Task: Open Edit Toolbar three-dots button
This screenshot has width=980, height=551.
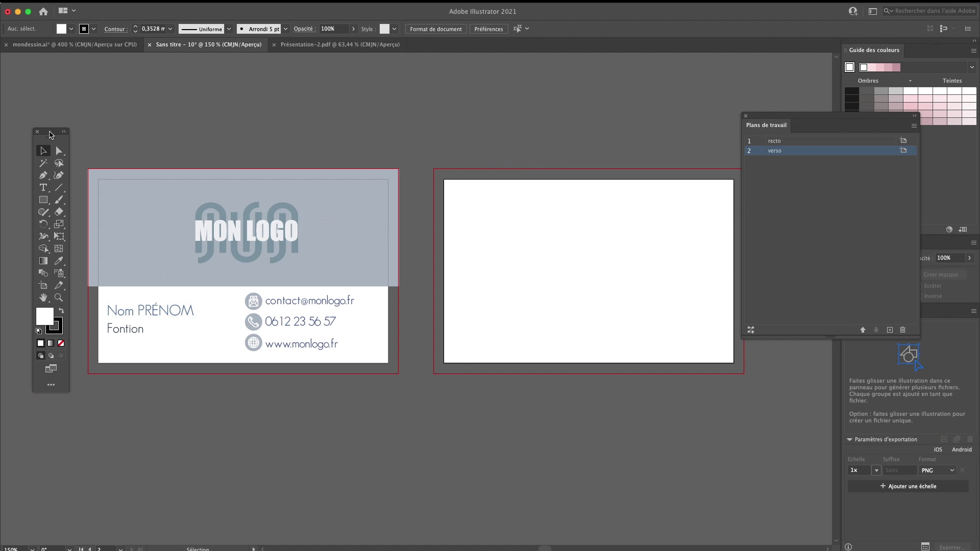Action: tap(51, 385)
